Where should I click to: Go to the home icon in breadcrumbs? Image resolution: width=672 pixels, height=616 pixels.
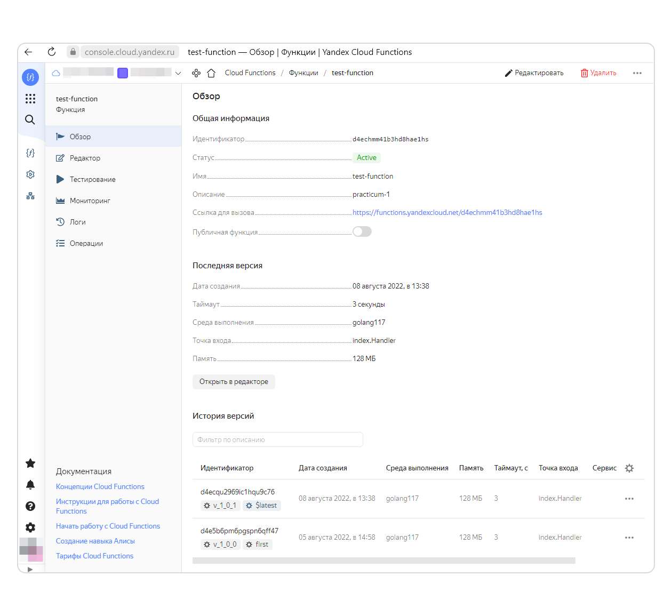(x=211, y=73)
